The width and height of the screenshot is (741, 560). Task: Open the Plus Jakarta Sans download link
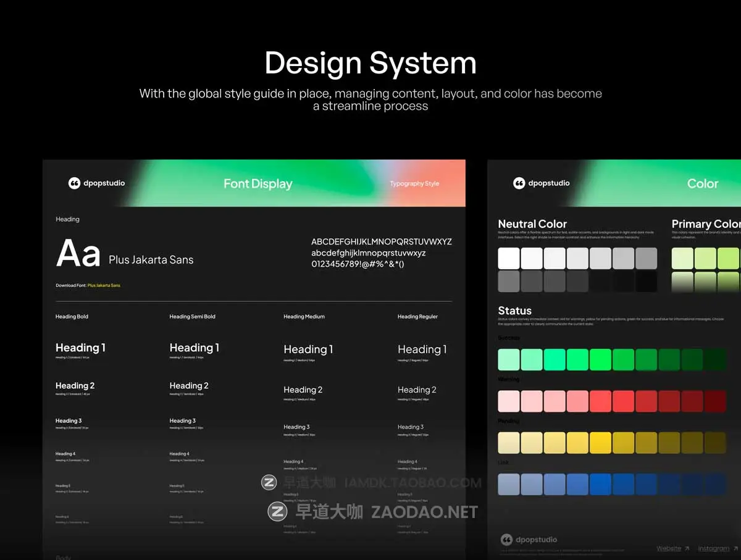[x=104, y=285]
